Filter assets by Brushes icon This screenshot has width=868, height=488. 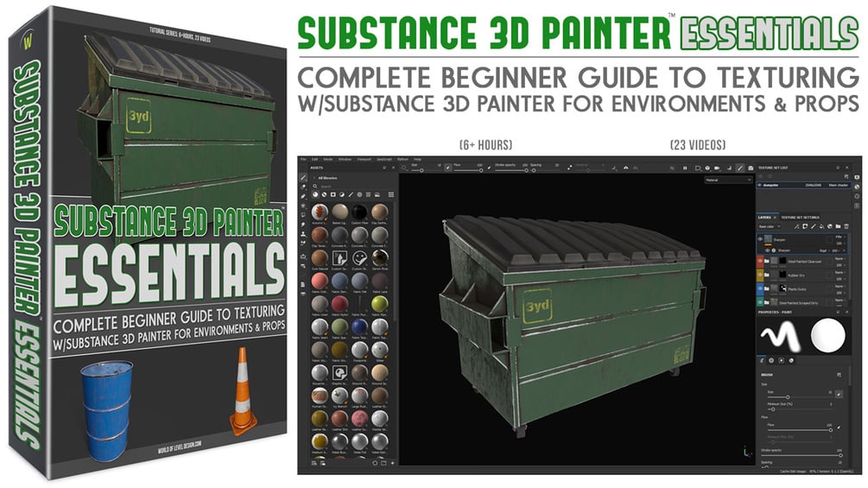pyautogui.click(x=351, y=194)
